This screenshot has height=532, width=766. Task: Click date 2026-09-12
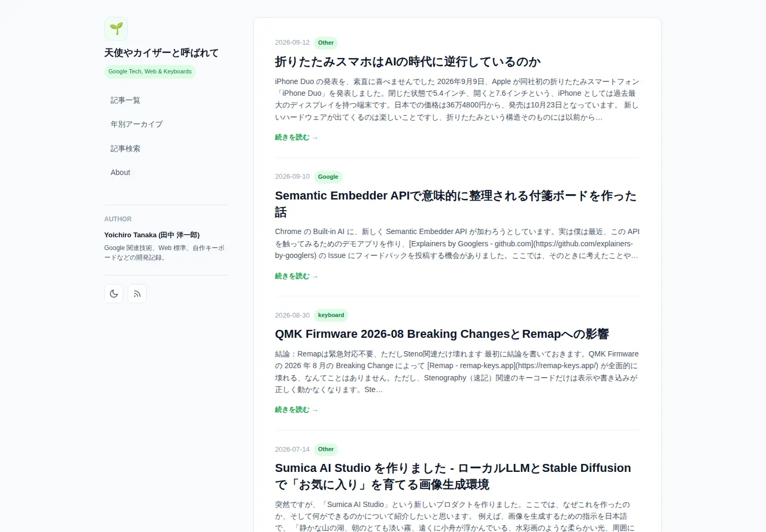(292, 43)
